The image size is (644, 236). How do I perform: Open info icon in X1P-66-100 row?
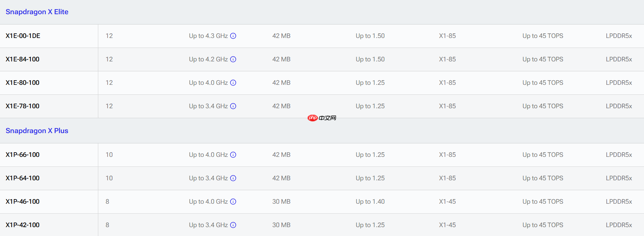pos(233,155)
